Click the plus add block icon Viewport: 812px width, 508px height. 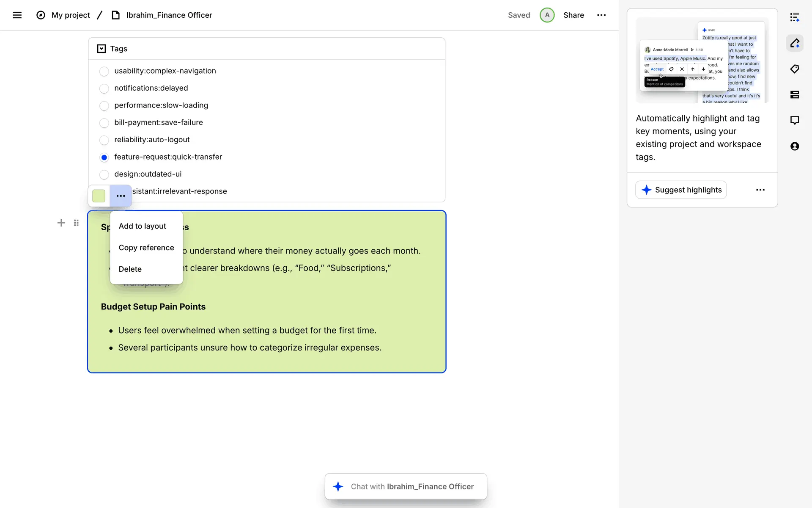(61, 223)
